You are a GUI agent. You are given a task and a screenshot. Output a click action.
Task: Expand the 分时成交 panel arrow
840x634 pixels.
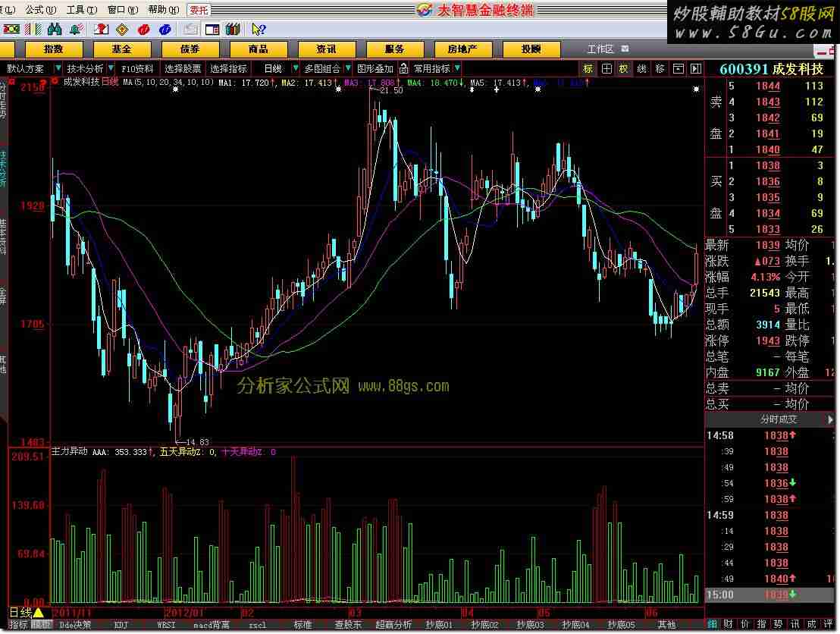click(x=830, y=419)
